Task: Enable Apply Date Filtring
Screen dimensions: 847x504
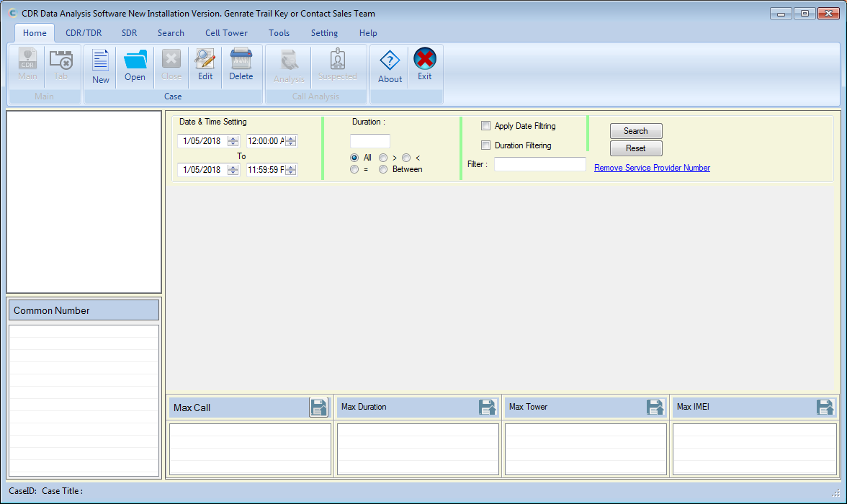Action: 485,125
